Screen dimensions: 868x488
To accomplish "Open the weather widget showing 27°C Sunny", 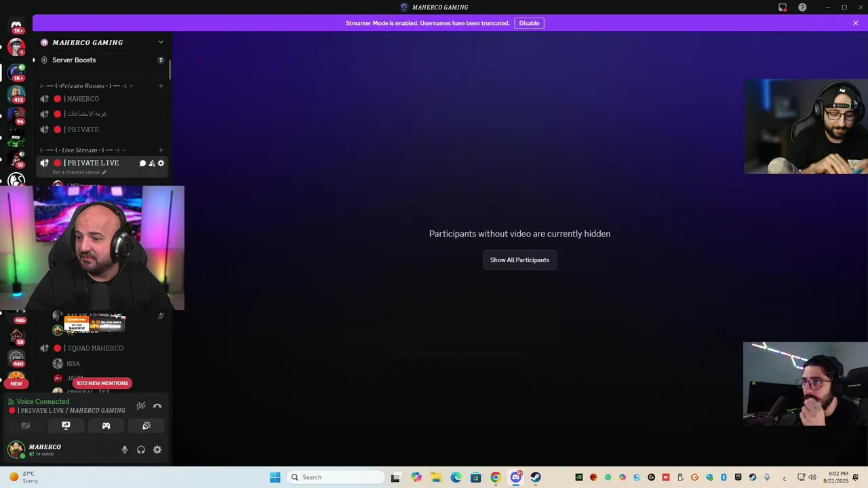I will pyautogui.click(x=23, y=477).
